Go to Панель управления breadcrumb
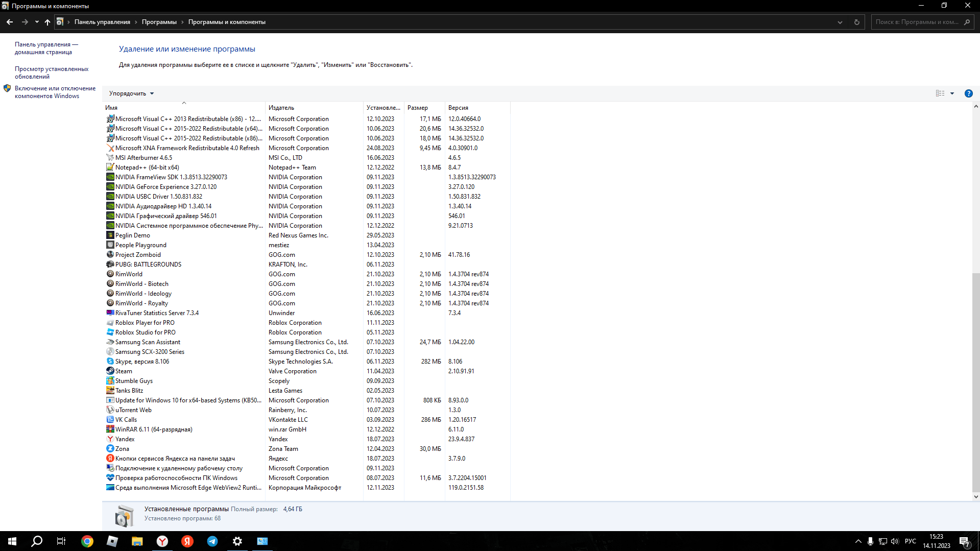The image size is (980, 551). (x=102, y=22)
